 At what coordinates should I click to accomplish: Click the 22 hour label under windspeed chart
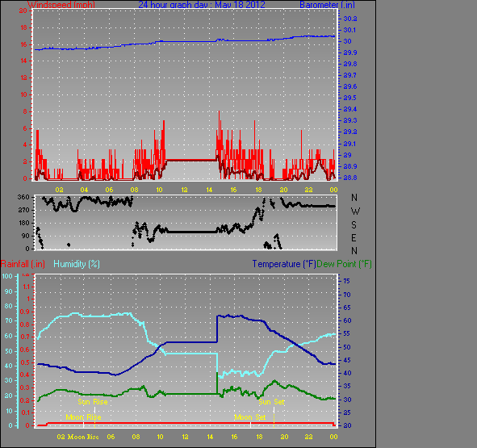coord(309,190)
